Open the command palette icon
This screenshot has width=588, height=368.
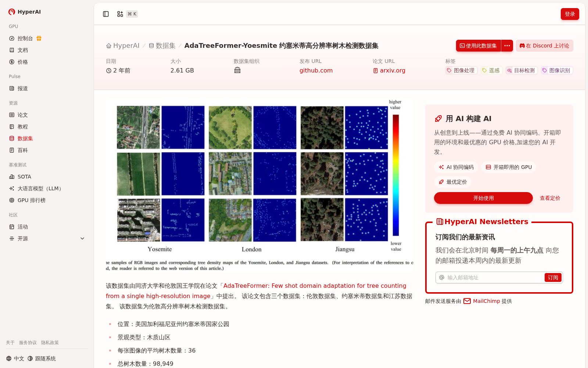[x=120, y=14]
